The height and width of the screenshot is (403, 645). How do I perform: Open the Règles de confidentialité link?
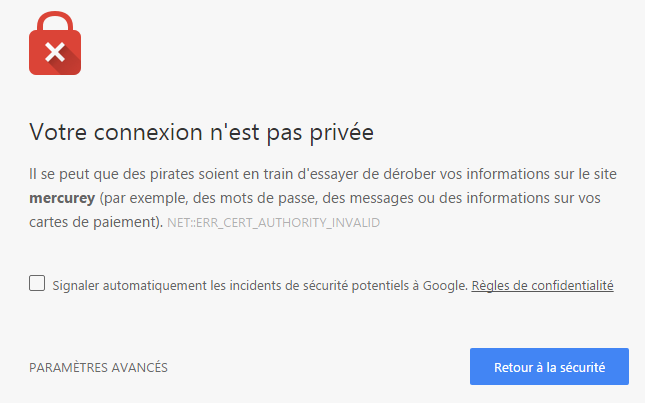pyautogui.click(x=542, y=285)
